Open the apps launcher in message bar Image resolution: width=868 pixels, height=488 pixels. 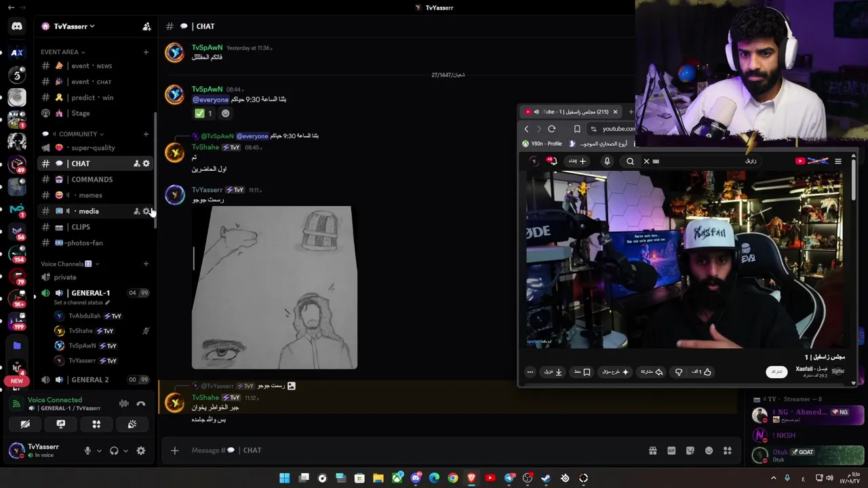click(x=728, y=451)
